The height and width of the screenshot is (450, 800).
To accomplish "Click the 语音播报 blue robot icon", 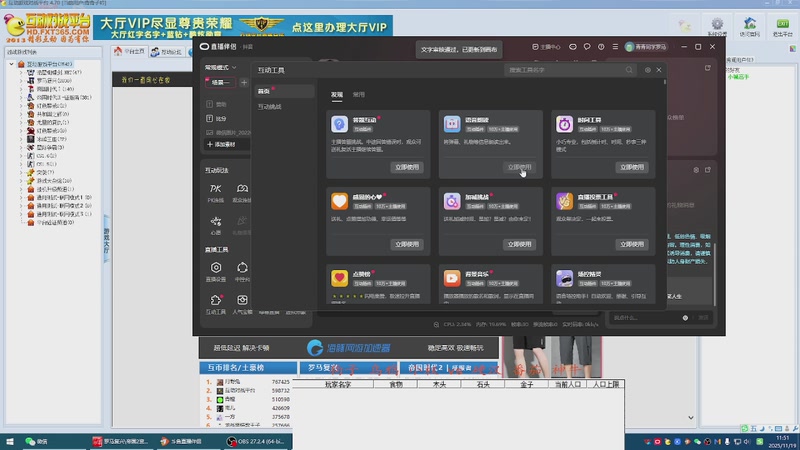I will point(452,124).
